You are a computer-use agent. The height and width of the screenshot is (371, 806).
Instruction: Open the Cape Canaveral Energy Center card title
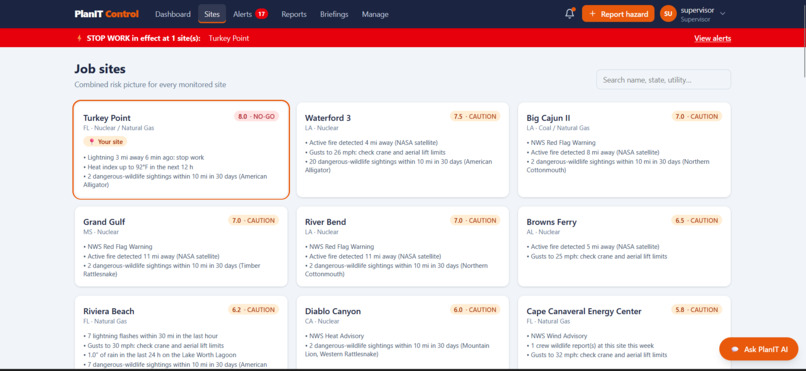coord(584,311)
